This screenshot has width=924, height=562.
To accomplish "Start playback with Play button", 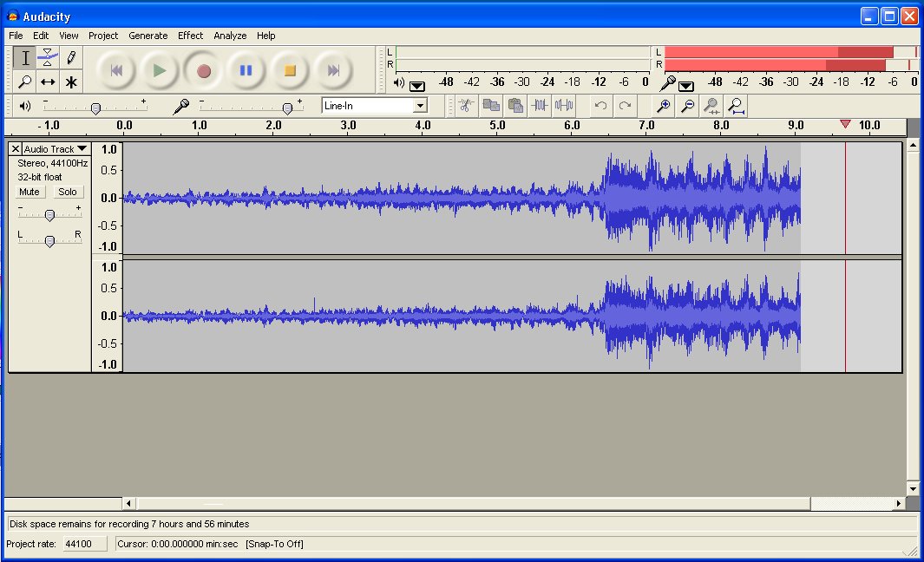I will point(159,71).
